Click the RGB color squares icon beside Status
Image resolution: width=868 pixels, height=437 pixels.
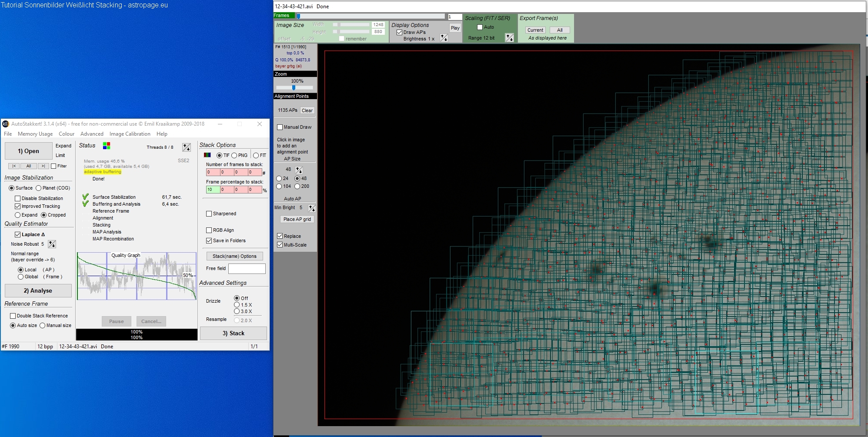click(x=107, y=146)
